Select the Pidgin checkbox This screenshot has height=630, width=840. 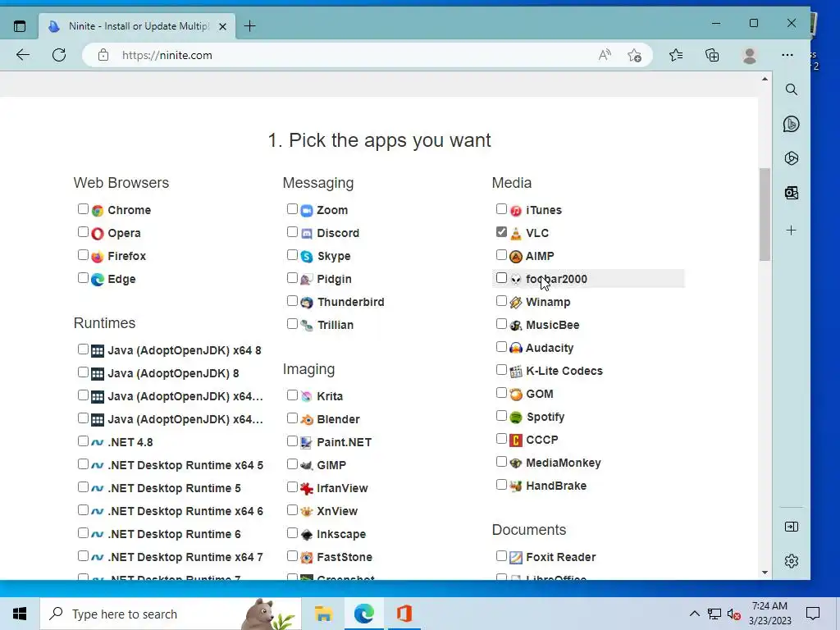pos(292,278)
